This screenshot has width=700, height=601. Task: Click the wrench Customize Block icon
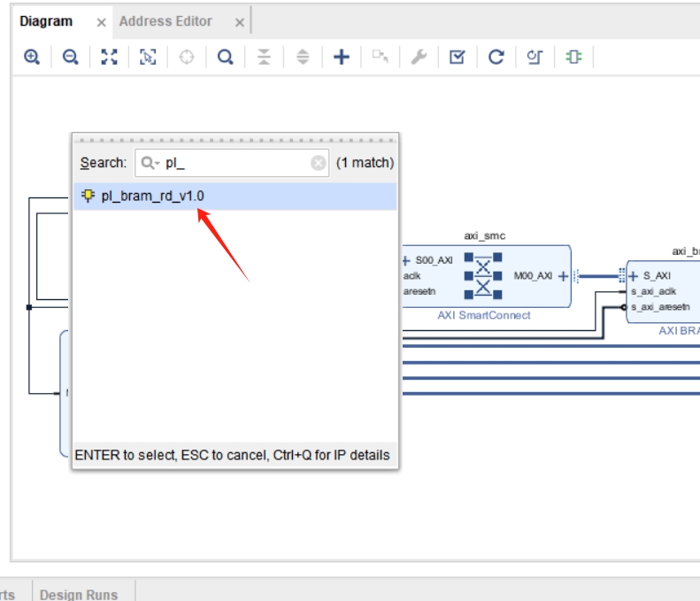(x=419, y=58)
